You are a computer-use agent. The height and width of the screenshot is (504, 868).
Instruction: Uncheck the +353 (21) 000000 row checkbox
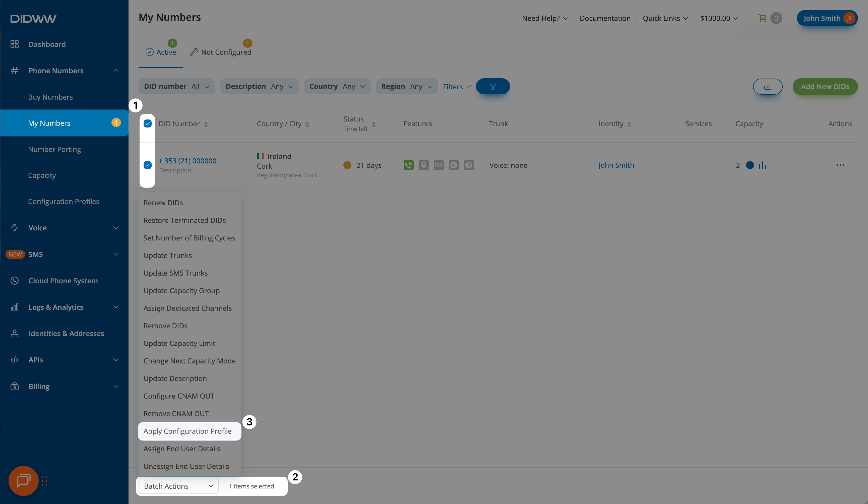(x=147, y=165)
